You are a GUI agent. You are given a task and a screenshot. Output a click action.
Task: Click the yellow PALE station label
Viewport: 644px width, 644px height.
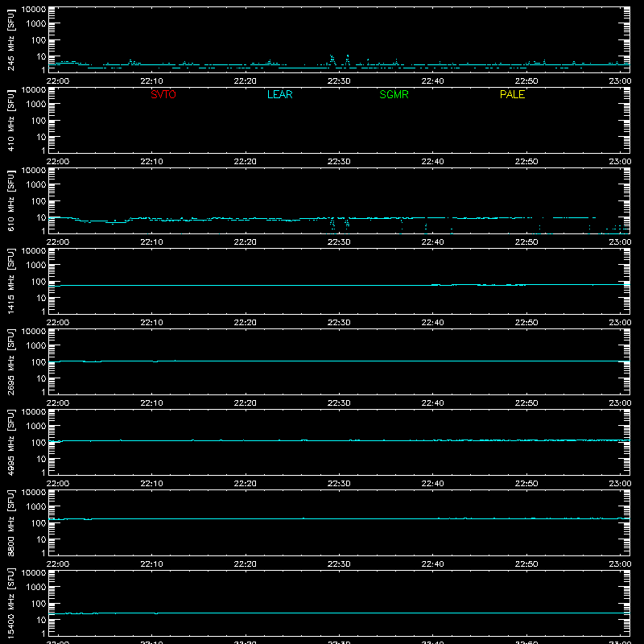(x=512, y=94)
